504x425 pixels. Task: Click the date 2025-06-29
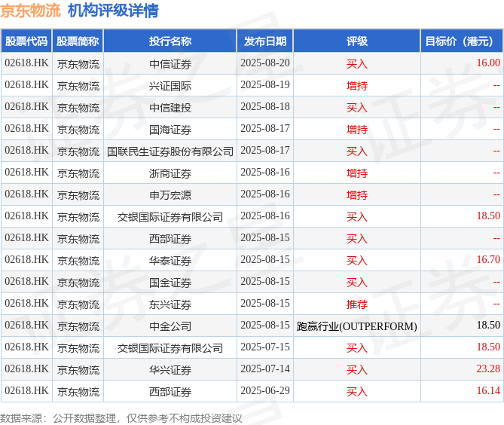[265, 390]
